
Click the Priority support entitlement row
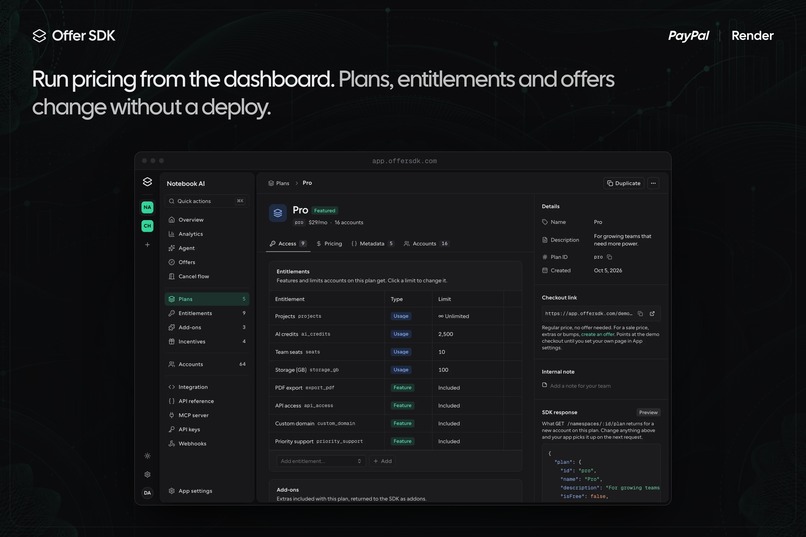pos(395,441)
